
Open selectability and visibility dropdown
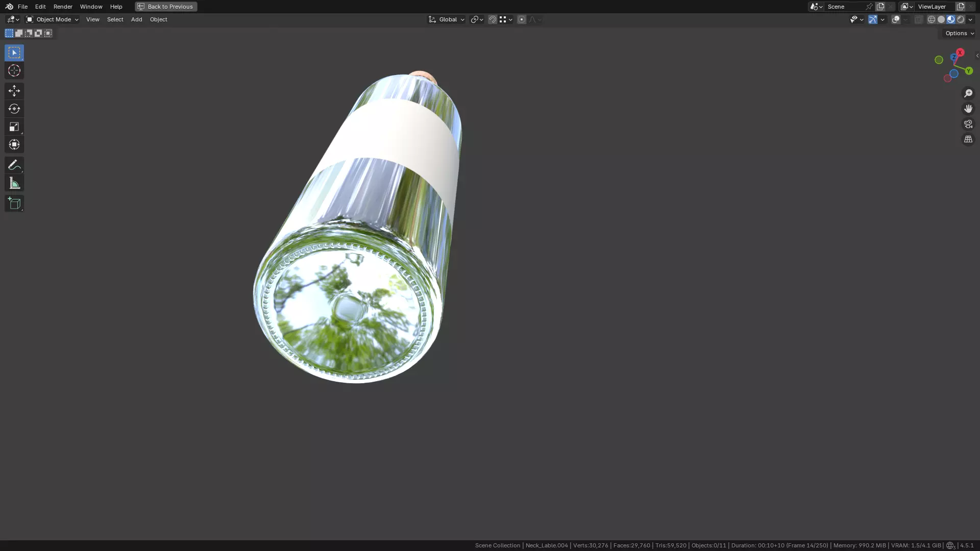(x=857, y=19)
